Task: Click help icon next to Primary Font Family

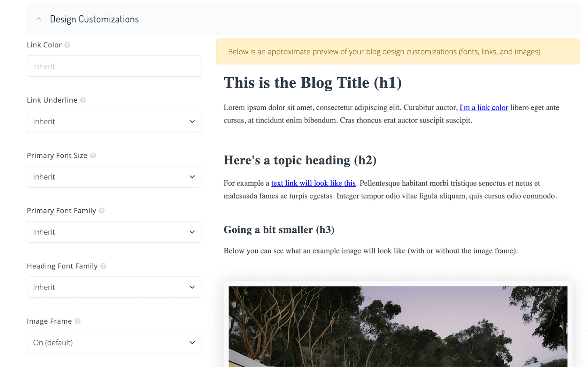Action: 102,211
